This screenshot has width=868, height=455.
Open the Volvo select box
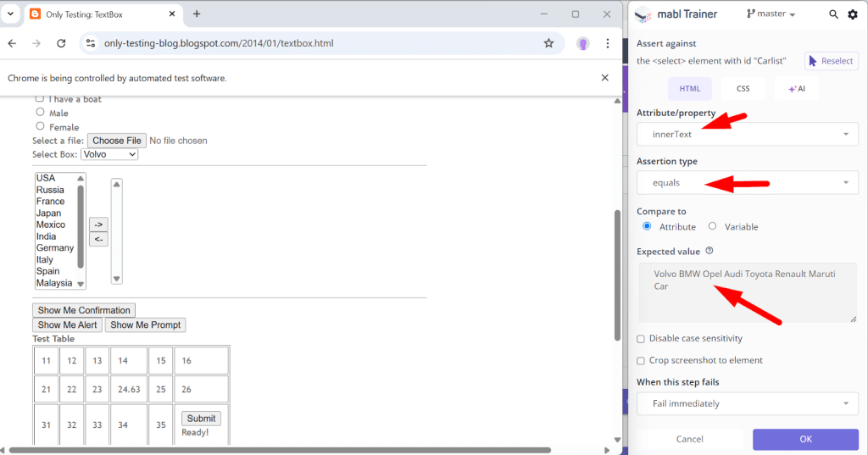click(109, 154)
